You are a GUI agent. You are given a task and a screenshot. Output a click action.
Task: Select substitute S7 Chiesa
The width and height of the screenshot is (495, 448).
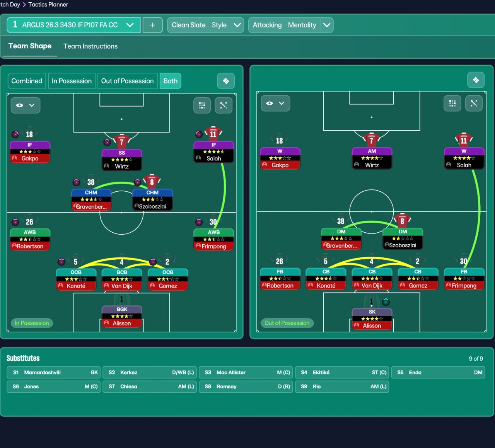click(x=150, y=387)
